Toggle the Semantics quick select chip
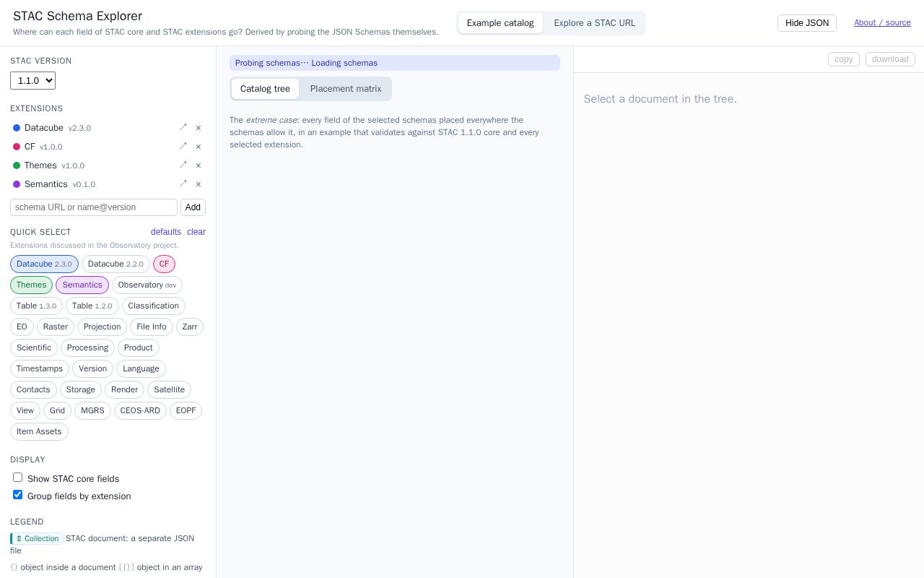This screenshot has width=924, height=578. coord(82,285)
